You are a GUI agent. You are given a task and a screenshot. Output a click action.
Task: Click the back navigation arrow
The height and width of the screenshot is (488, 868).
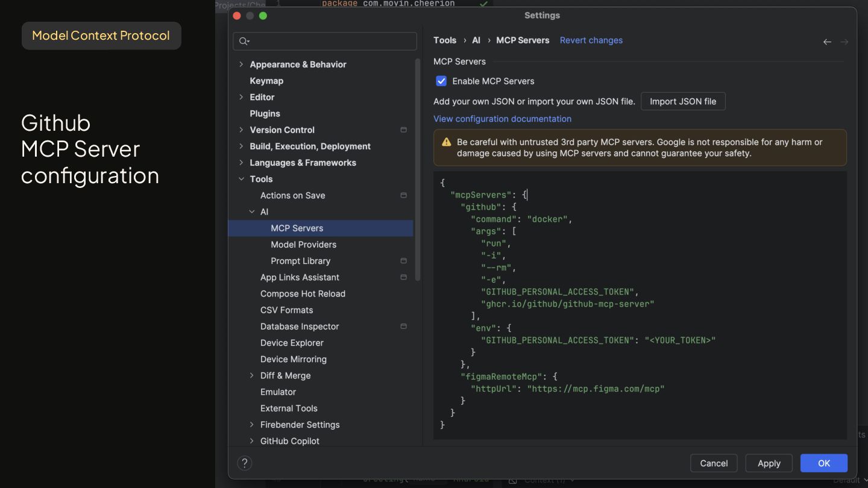[827, 42]
